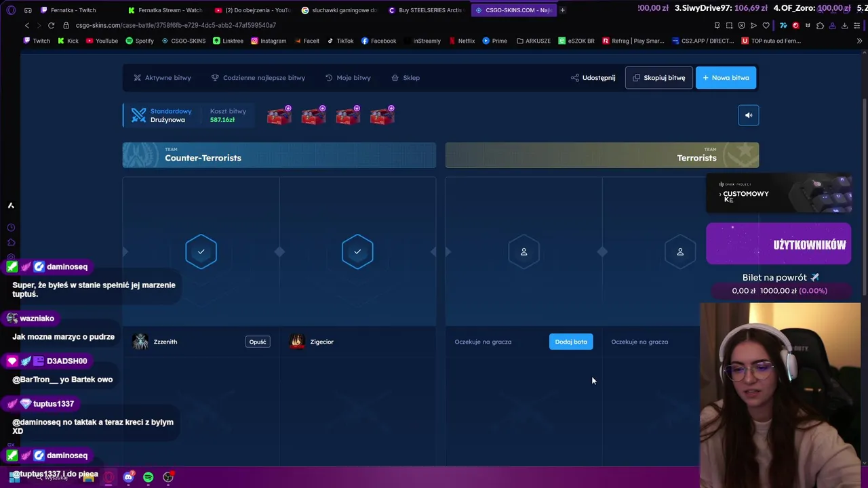Open the ARKUSZE bookmark folder
This screenshot has height=488, width=868.
click(534, 41)
